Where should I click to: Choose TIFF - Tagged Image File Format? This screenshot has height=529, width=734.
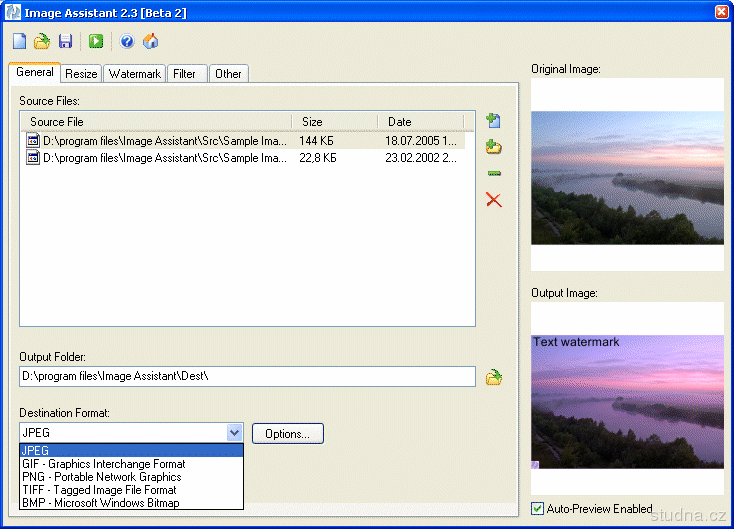(132, 490)
